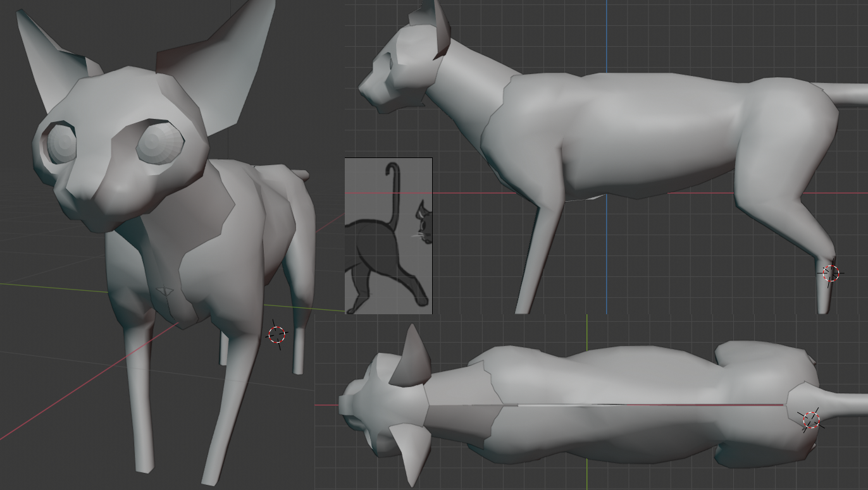The image size is (868, 490).
Task: Select the dark shaded ear in the top view
Action: (411, 357)
